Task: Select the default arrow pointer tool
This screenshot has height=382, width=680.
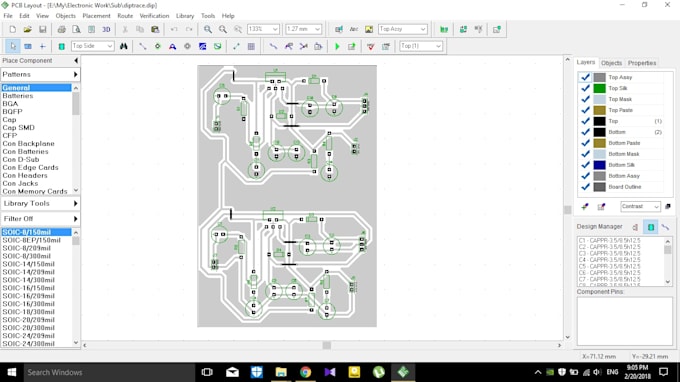Action: click(x=13, y=46)
